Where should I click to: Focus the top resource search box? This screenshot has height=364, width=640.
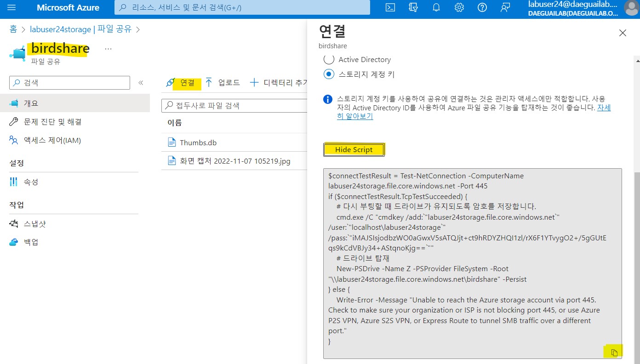point(242,7)
